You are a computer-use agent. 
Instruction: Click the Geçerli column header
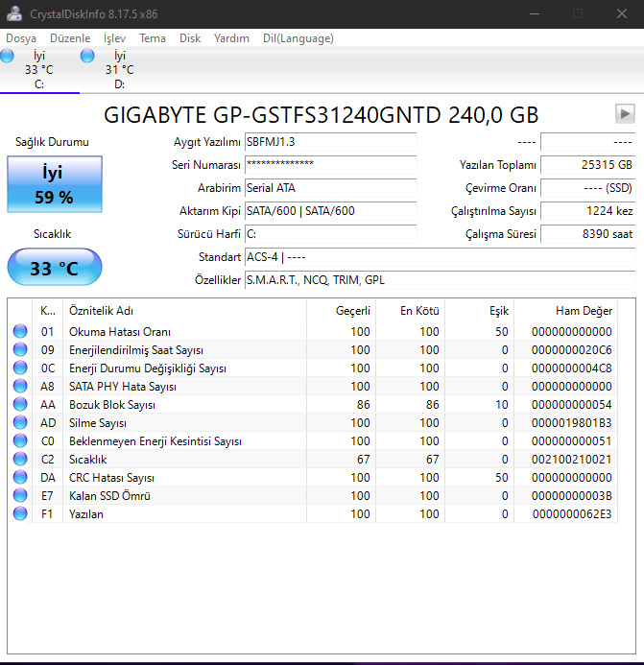341,311
